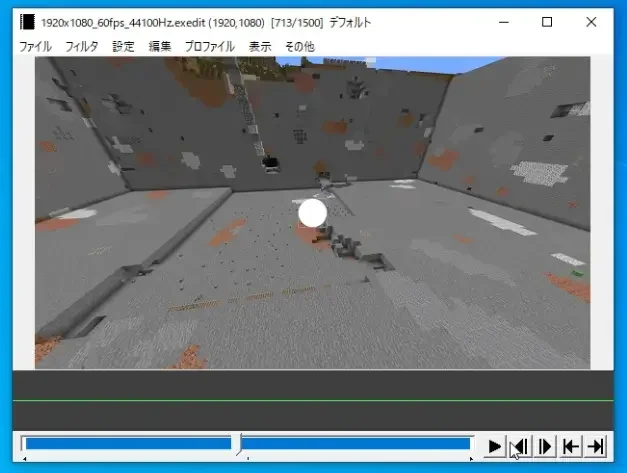The width and height of the screenshot is (627, 473).
Task: Click the seek bar slider thumb
Action: [x=237, y=444]
